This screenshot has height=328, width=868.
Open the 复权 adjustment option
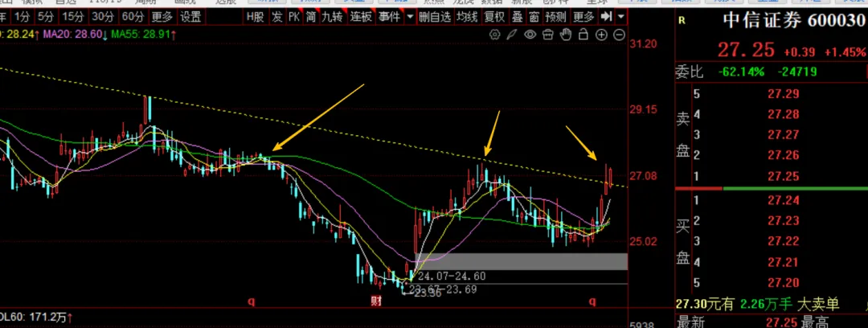pos(494,17)
